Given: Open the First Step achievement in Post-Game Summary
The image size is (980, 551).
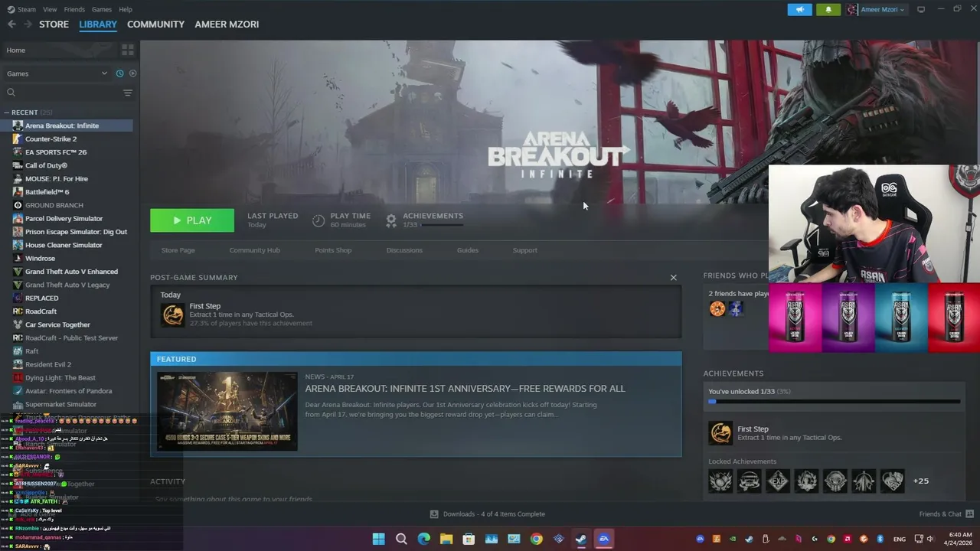Looking at the screenshot, I should (416, 315).
